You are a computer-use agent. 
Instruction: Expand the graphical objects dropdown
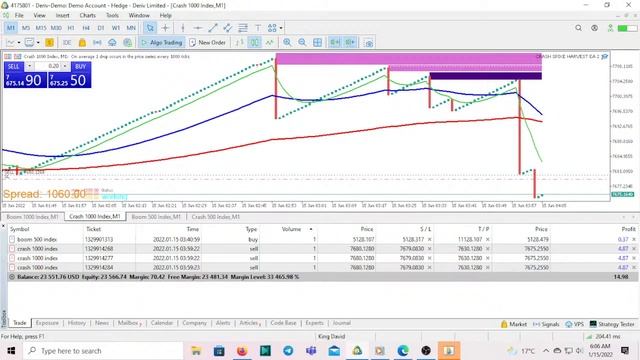[x=281, y=28]
